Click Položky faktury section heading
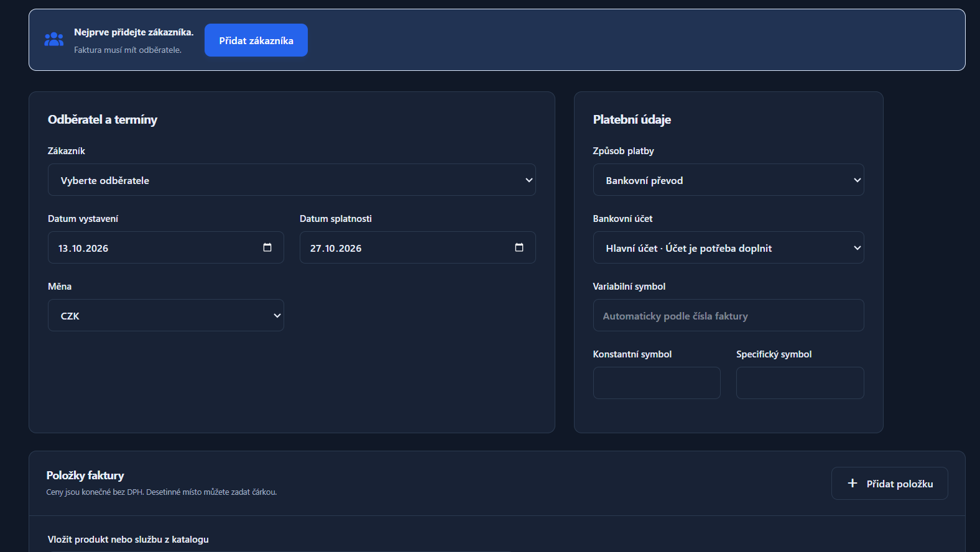The width and height of the screenshot is (980, 552). [85, 476]
